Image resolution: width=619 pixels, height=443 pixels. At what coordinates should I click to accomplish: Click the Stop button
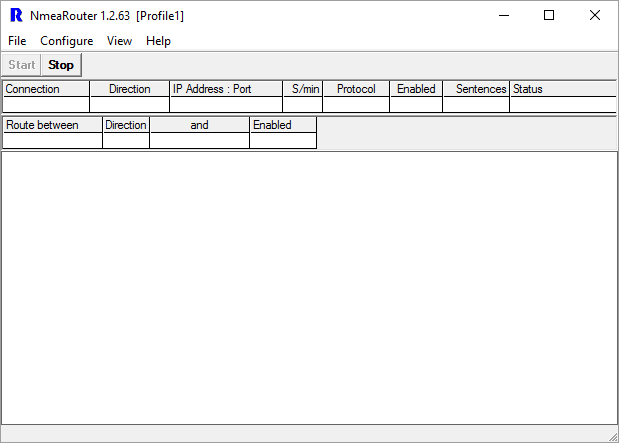[61, 65]
